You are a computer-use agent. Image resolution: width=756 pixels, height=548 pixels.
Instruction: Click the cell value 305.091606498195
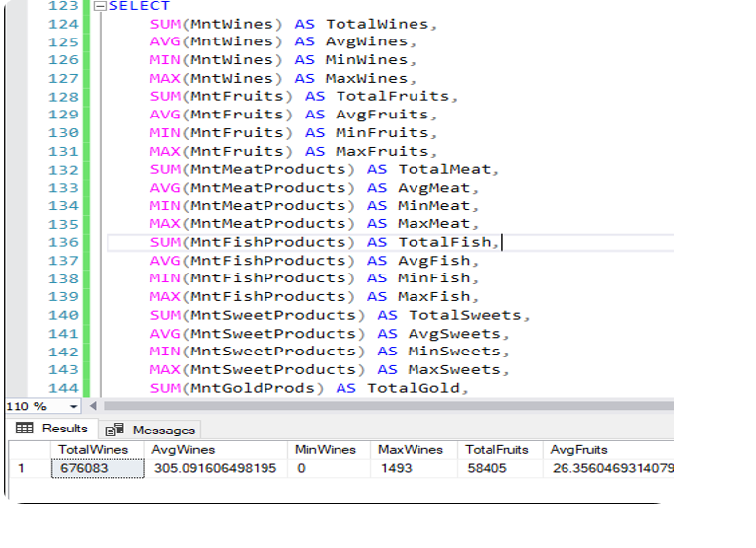[215, 468]
